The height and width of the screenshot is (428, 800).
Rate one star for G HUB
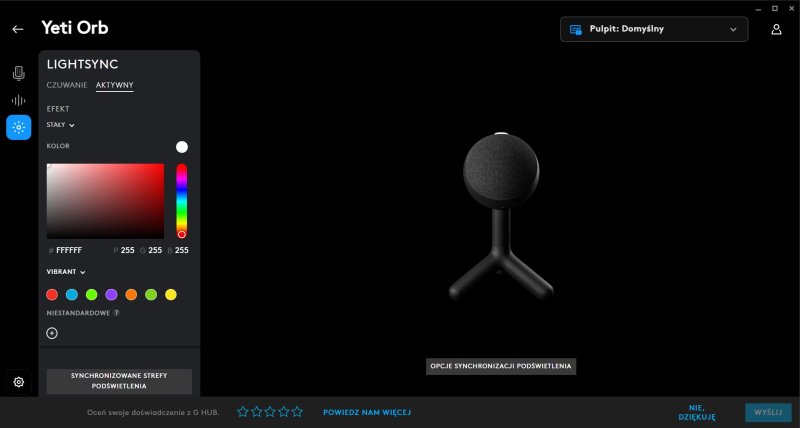[x=243, y=412]
